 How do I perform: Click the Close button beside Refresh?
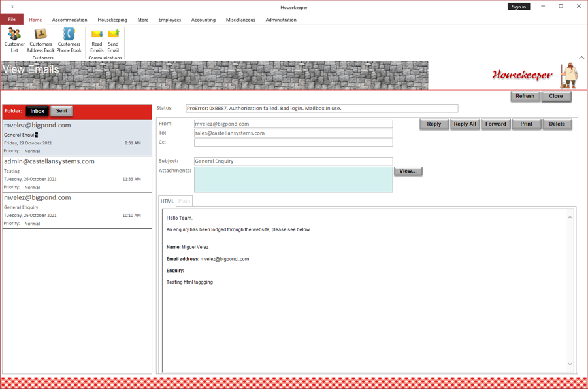(556, 96)
